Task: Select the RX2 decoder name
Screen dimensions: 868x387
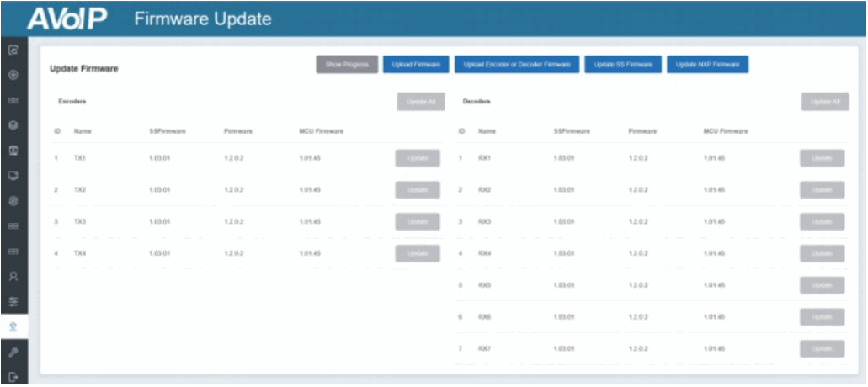Action: click(485, 190)
